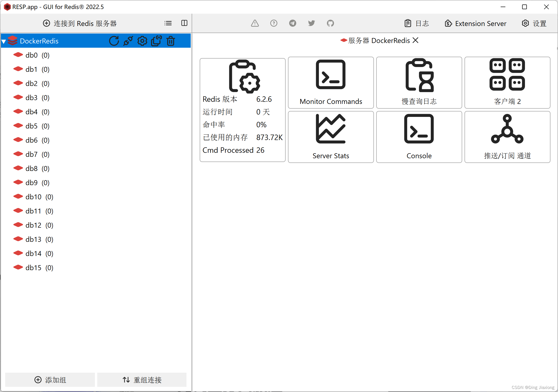Delete the DockerRedis connection with trash icon
The height and width of the screenshot is (392, 558).
coord(171,41)
